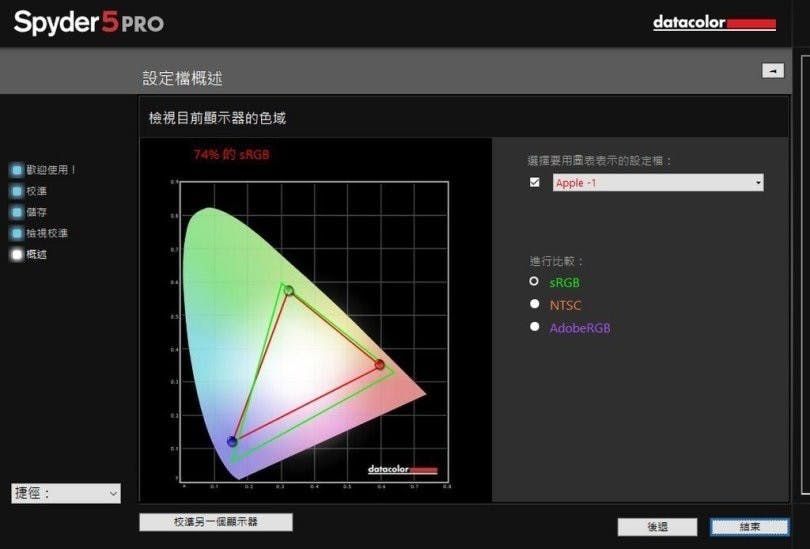Screen dimensions: 810x549
Task: Select NTSC comparison radio button
Action: (535, 304)
